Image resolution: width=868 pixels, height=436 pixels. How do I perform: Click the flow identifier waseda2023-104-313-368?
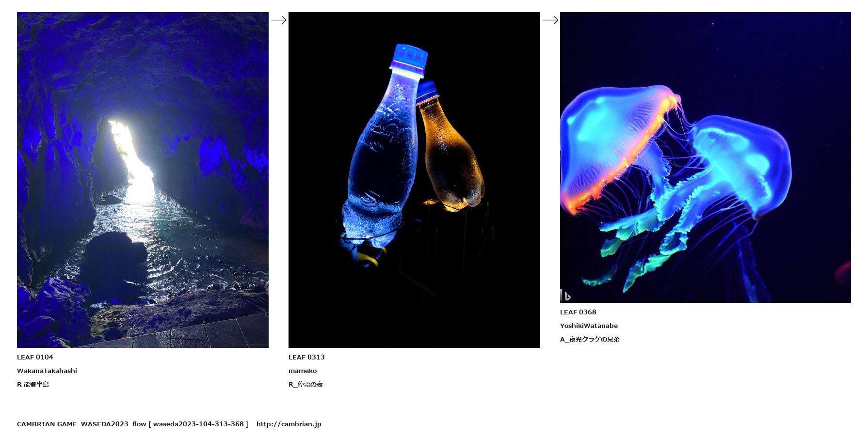click(198, 424)
